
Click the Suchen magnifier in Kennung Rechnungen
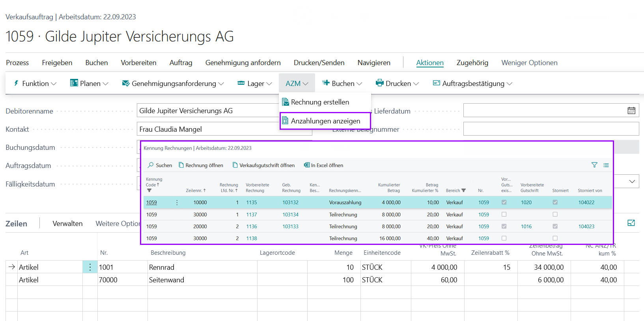coord(151,165)
